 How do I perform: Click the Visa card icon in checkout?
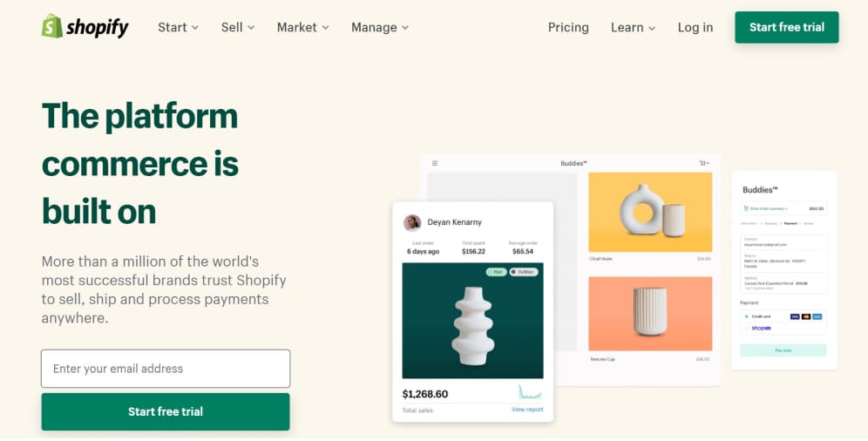(x=795, y=316)
